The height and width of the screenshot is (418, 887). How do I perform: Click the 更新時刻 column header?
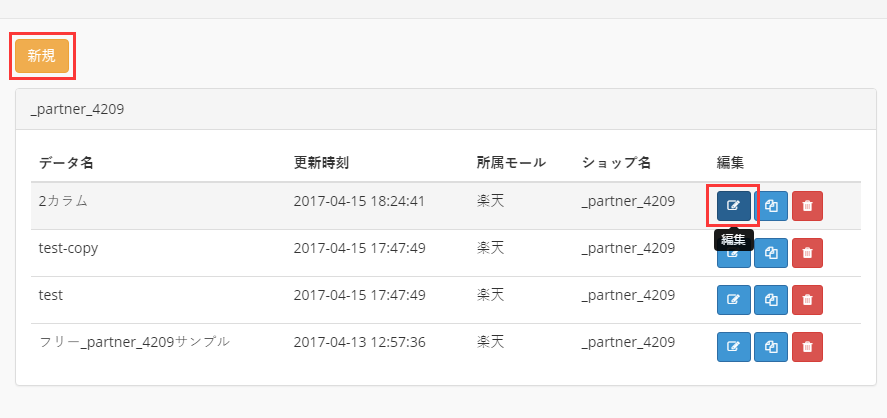[321, 163]
